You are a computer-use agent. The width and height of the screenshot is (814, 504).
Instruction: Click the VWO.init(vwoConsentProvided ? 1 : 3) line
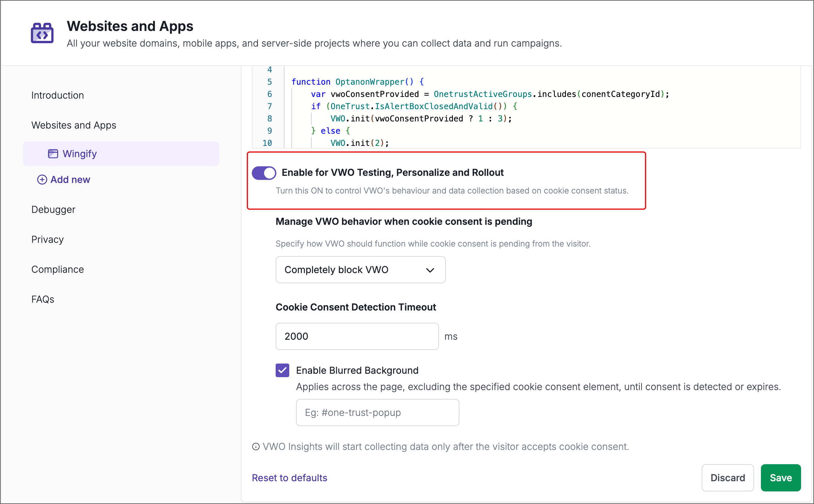(421, 119)
